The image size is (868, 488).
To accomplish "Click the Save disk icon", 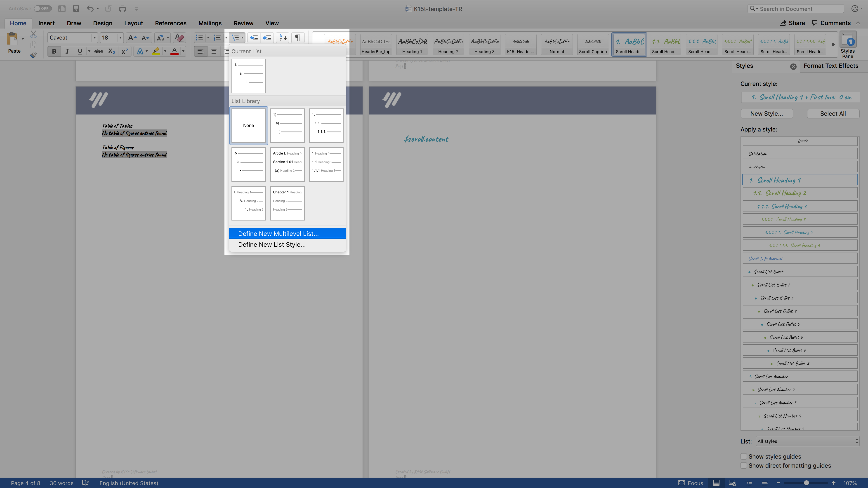I will tap(76, 9).
